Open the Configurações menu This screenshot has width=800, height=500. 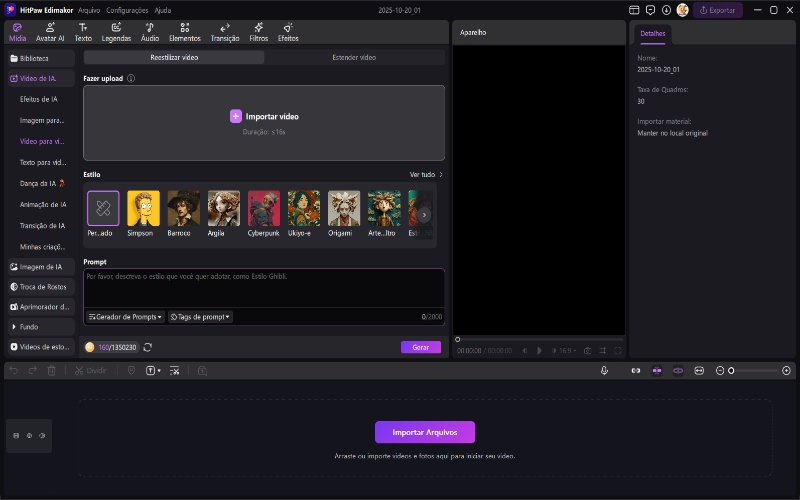127,10
